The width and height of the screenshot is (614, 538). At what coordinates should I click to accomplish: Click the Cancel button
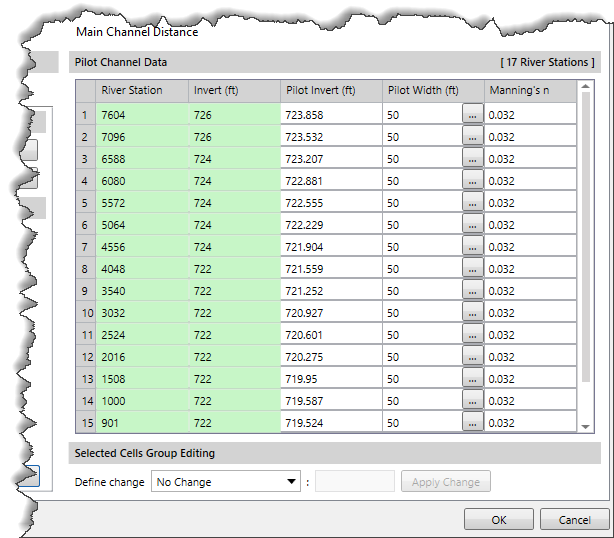tap(574, 520)
